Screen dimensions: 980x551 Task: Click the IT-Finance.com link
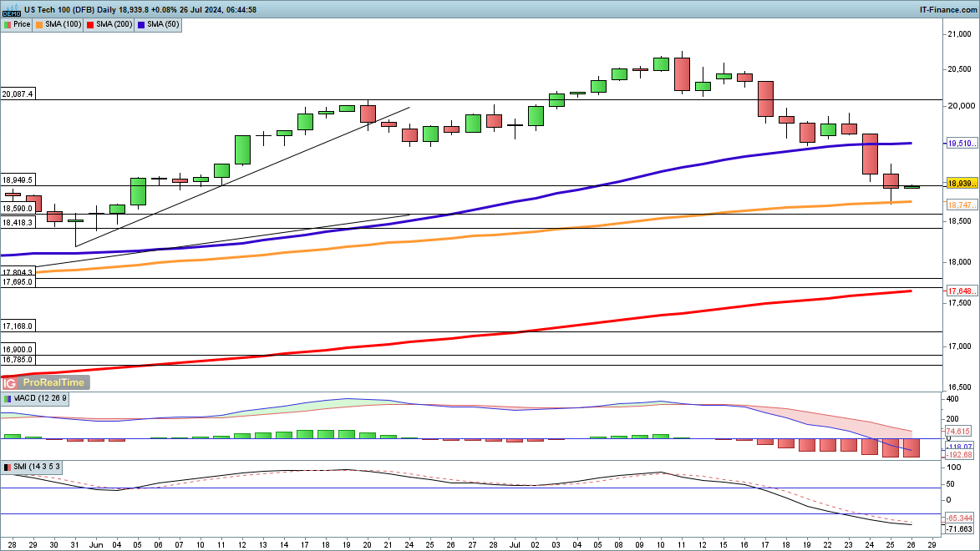click(x=948, y=9)
